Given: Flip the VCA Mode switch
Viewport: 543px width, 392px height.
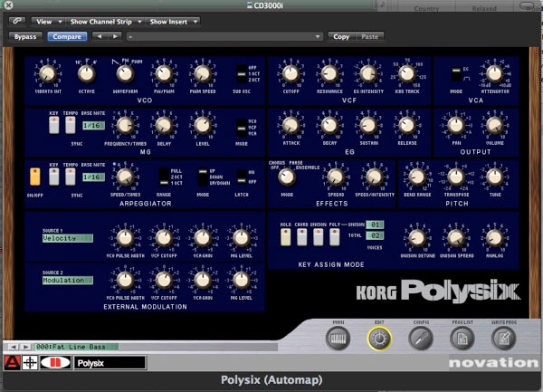Looking at the screenshot, I should [x=456, y=74].
